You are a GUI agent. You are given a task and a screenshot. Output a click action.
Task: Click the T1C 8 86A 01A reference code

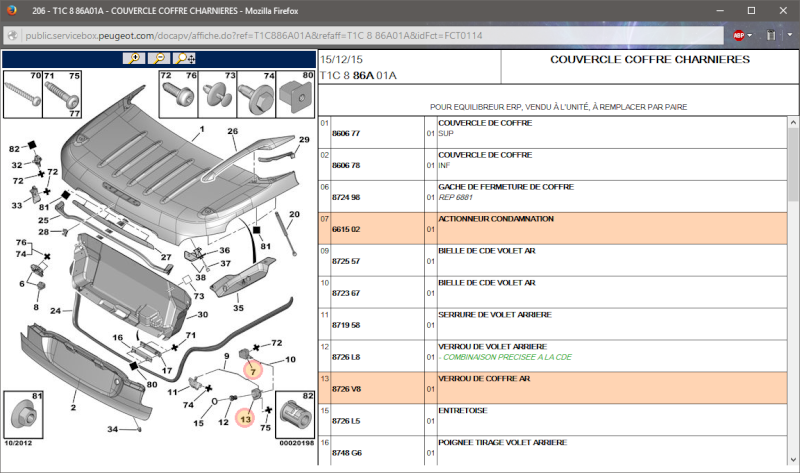(358, 76)
